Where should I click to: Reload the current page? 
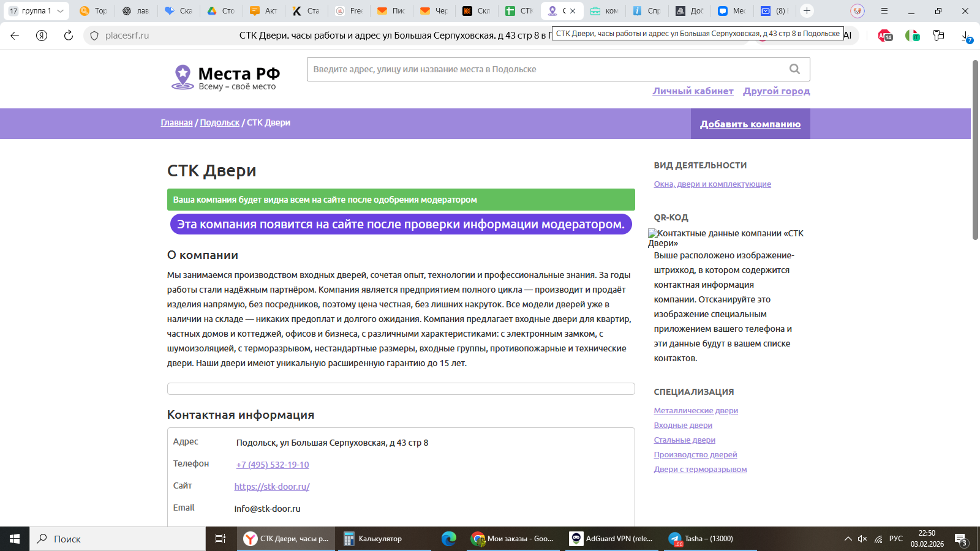(x=69, y=36)
